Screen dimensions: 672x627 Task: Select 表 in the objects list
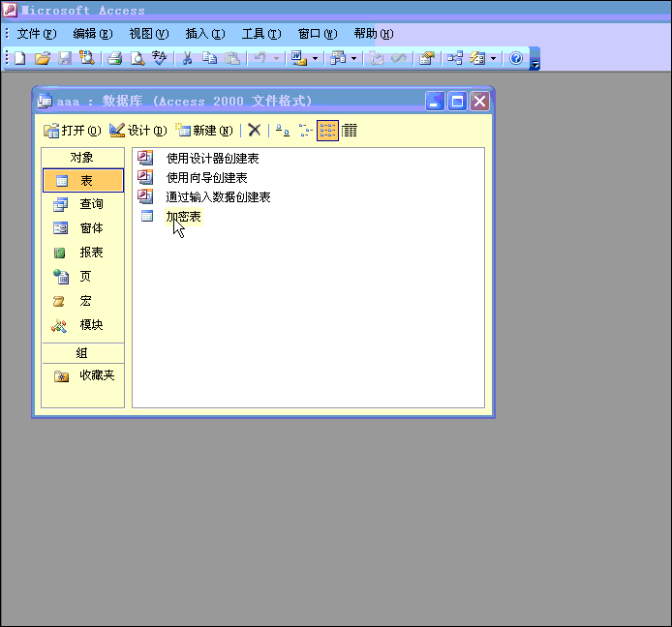coord(83,180)
